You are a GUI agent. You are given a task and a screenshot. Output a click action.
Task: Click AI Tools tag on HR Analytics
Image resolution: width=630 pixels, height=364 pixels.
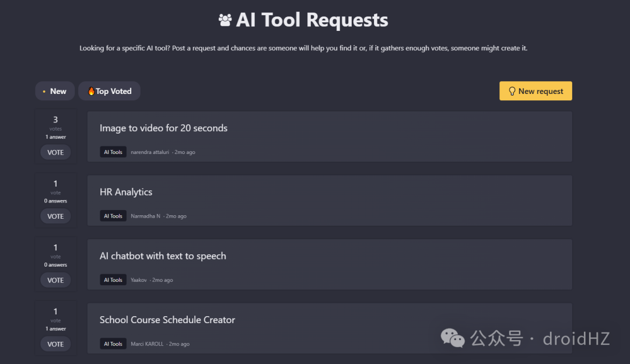[x=113, y=216]
